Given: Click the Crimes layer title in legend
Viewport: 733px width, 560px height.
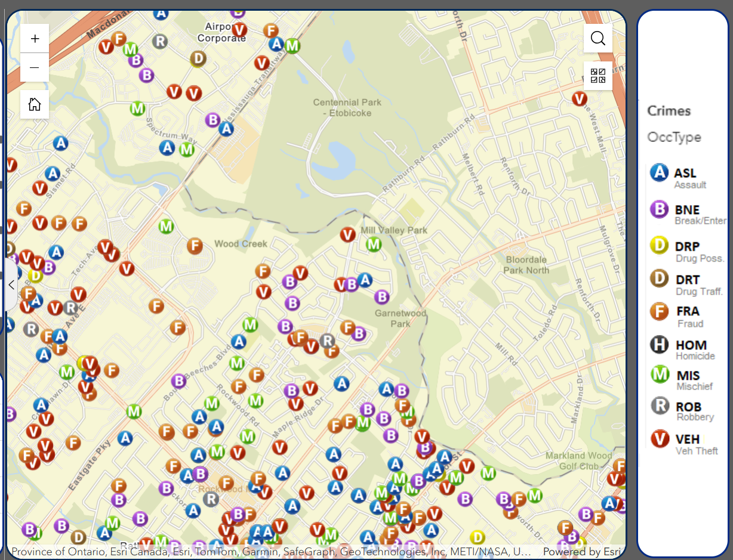Looking at the screenshot, I should pyautogui.click(x=669, y=111).
